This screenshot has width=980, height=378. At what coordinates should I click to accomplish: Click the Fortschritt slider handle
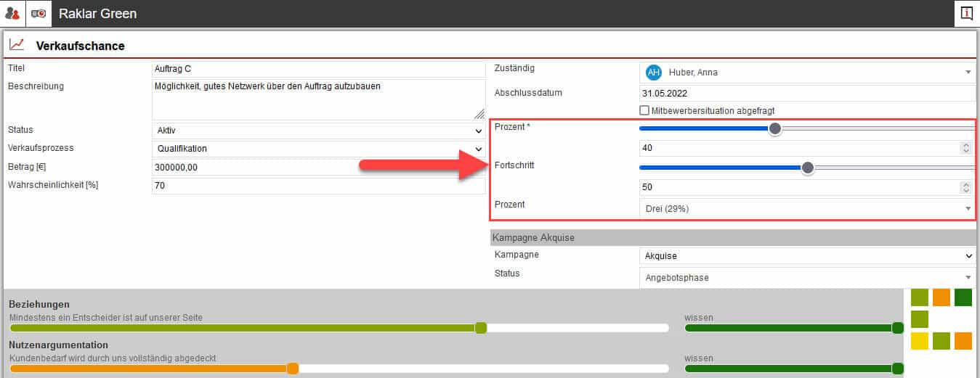coord(807,168)
